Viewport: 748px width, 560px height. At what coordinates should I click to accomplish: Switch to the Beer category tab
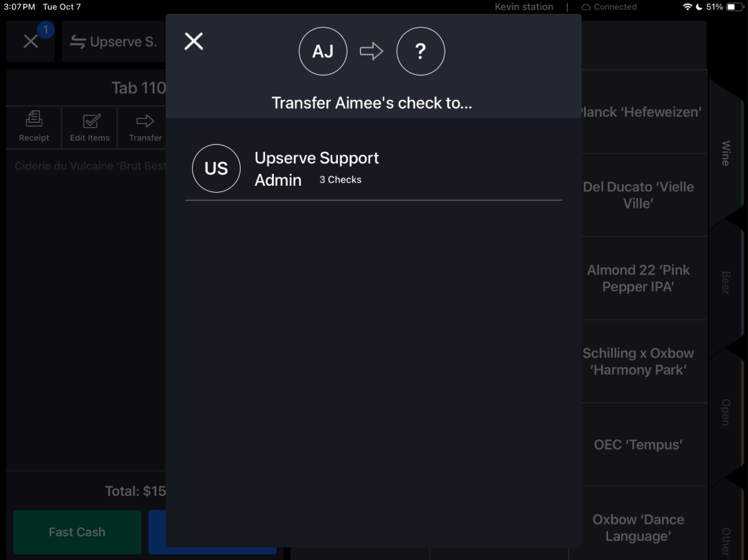tap(725, 283)
